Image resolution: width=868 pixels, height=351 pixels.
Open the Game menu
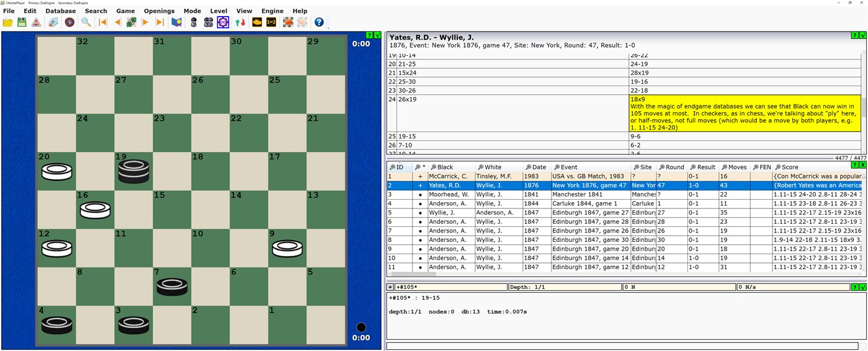coord(125,11)
